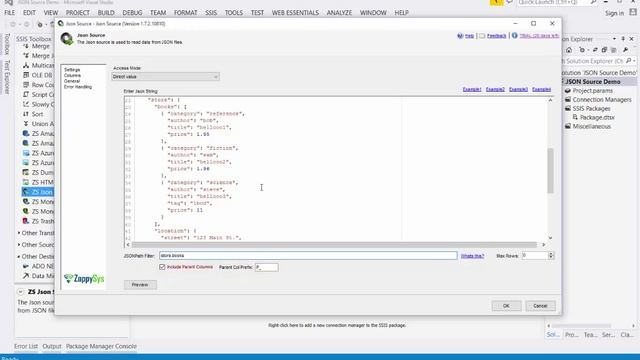Screen dimensions: 640x360
Task: Open the DEBUG menu
Action: click(x=132, y=13)
